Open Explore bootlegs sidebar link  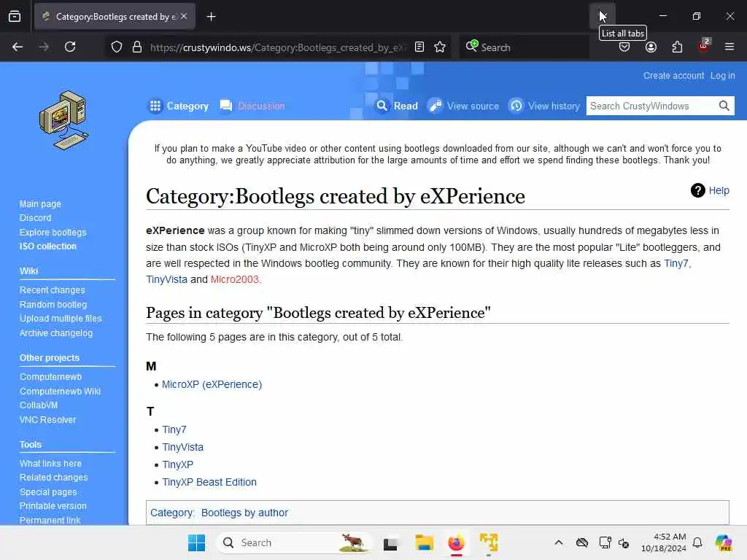coord(53,233)
